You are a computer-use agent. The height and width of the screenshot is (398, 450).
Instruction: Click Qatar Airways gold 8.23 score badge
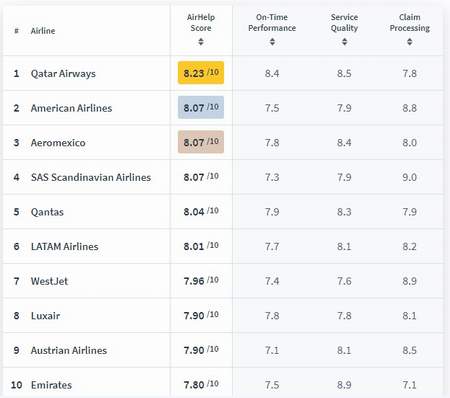(201, 73)
